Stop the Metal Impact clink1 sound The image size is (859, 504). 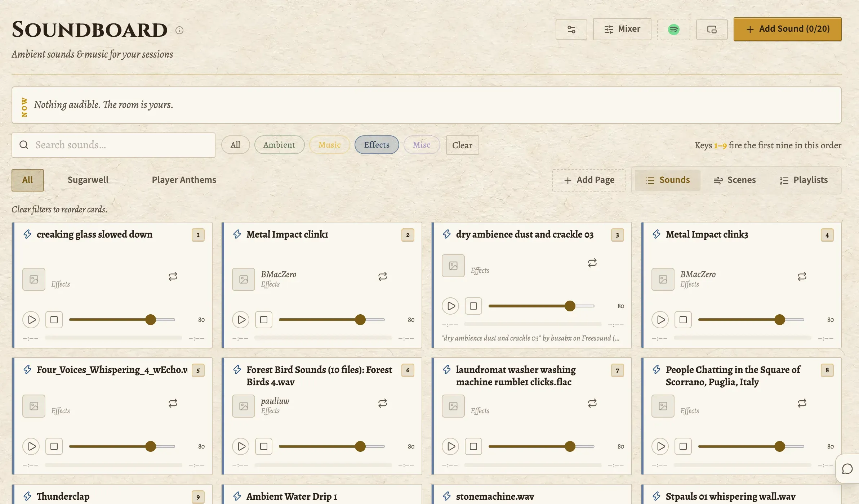tap(264, 320)
